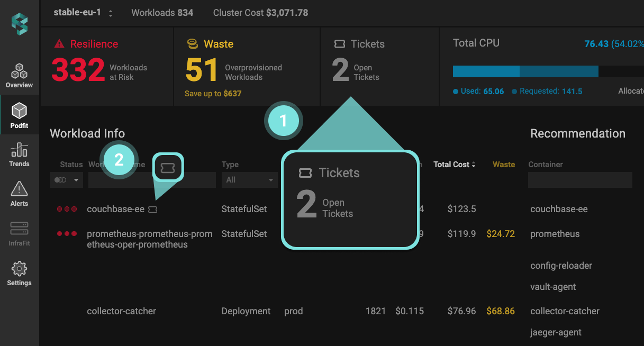Click ticket icon in top Tickets card

340,44
